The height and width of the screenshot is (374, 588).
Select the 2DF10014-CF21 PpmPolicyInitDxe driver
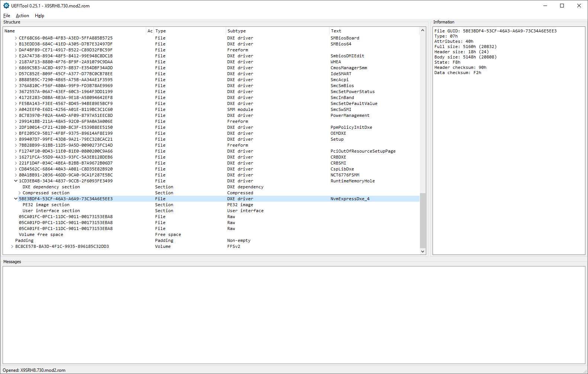coord(211,127)
